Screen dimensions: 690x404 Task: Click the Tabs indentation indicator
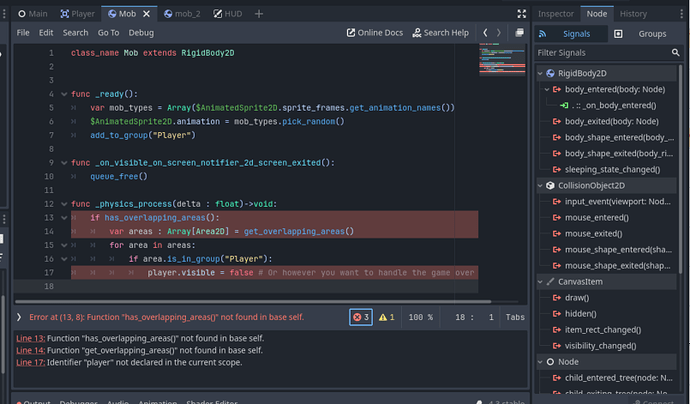pos(515,317)
